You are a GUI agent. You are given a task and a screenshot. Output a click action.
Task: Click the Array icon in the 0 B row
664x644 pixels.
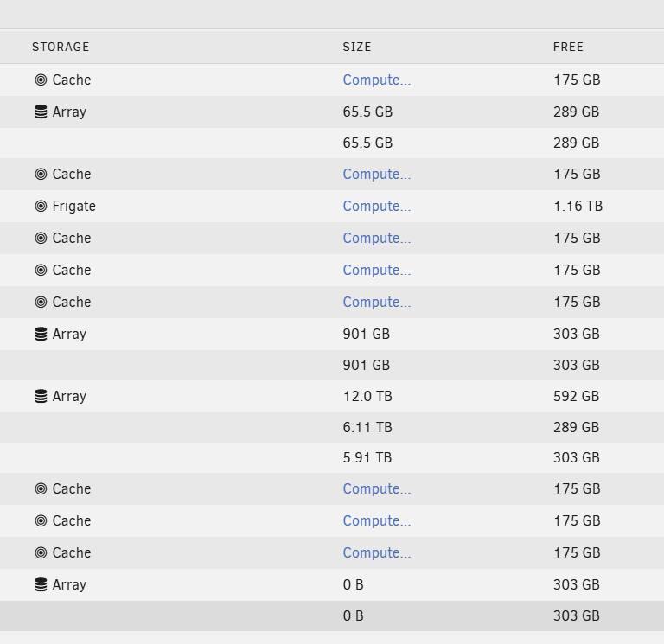41,584
